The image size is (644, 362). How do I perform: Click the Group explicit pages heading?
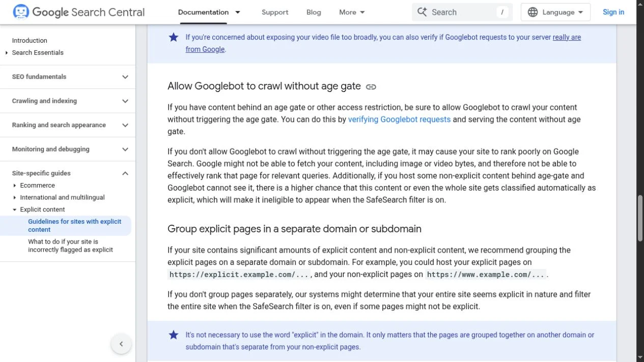click(x=294, y=229)
